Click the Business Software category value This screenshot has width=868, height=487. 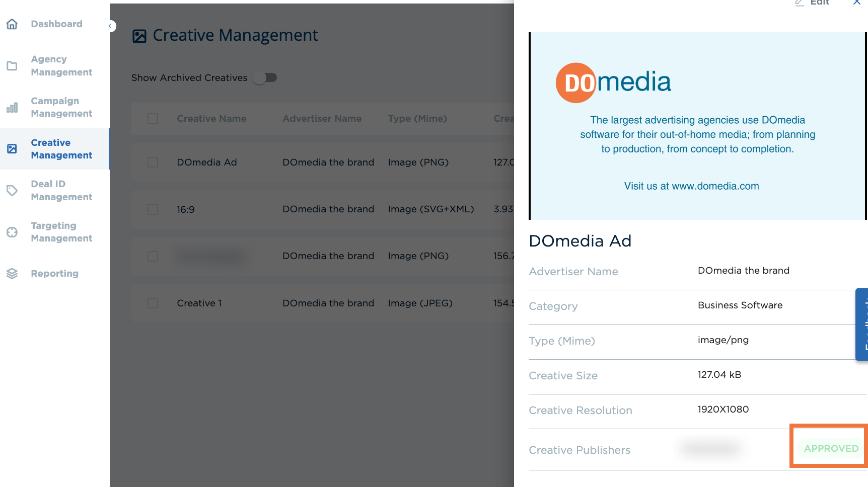[740, 305]
